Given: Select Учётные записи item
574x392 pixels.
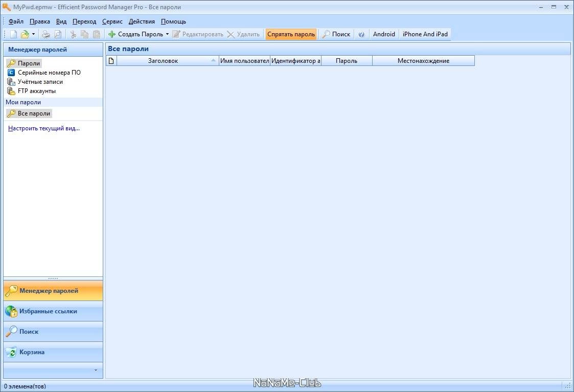Looking at the screenshot, I should click(x=35, y=82).
